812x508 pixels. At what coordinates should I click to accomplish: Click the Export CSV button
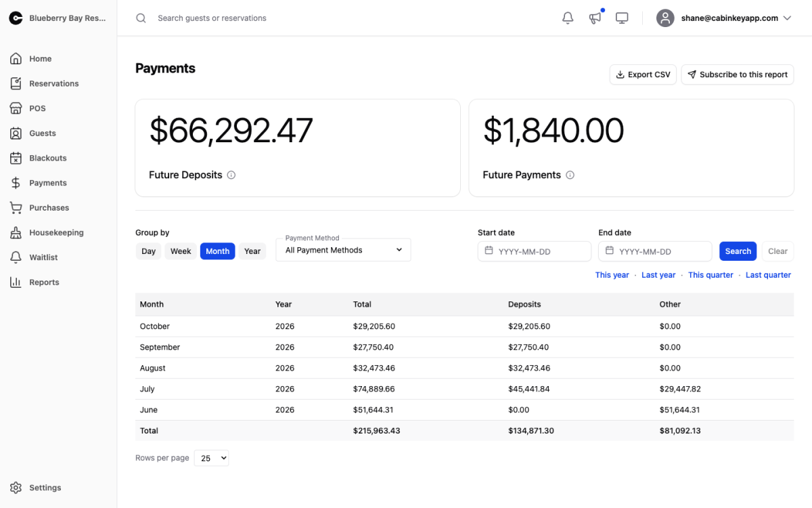(x=643, y=75)
